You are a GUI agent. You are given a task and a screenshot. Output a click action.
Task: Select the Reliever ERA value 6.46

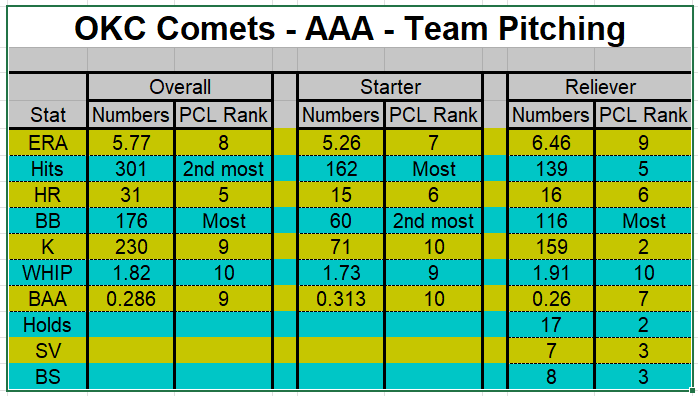point(551,143)
